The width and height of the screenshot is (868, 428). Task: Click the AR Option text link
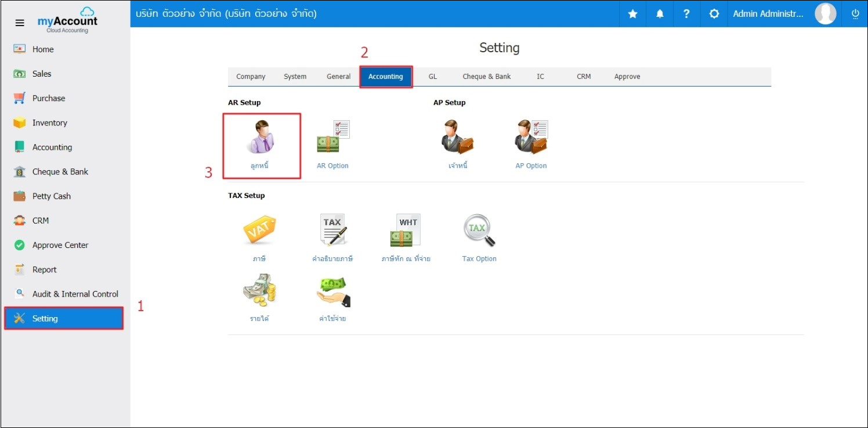coord(332,166)
